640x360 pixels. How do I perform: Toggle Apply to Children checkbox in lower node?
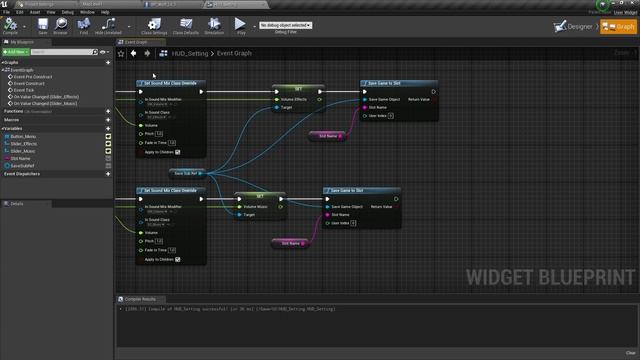178,260
